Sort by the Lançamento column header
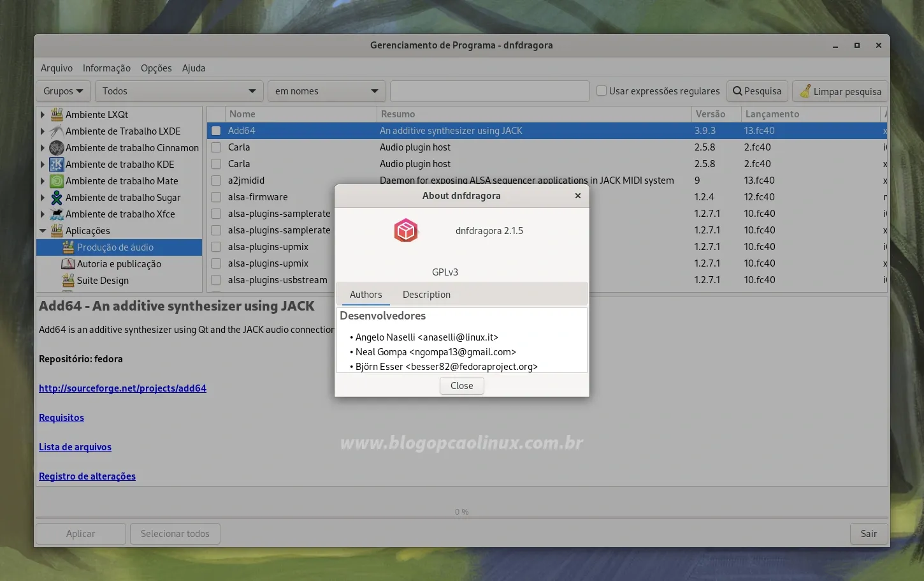 point(811,114)
